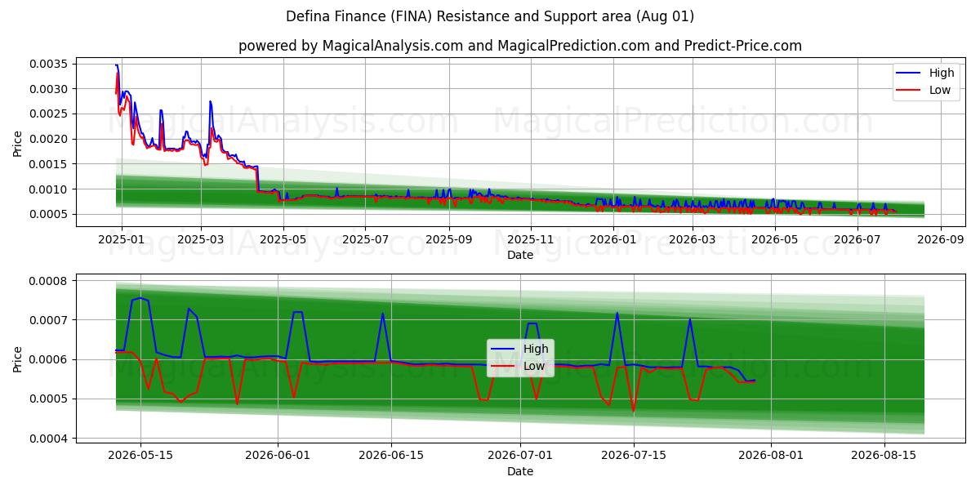The height and width of the screenshot is (490, 980).
Task: Click 'Low' in the top chart legend
Action: 940,90
